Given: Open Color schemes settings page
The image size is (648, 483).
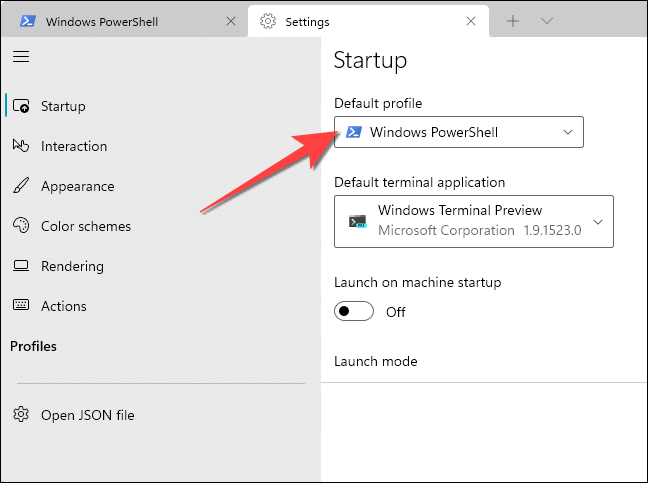Looking at the screenshot, I should (86, 226).
